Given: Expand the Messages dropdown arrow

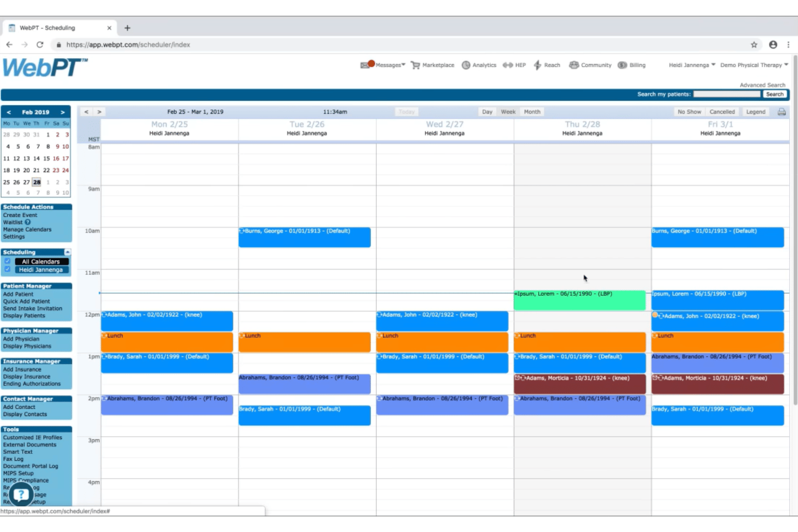Looking at the screenshot, I should pyautogui.click(x=403, y=65).
